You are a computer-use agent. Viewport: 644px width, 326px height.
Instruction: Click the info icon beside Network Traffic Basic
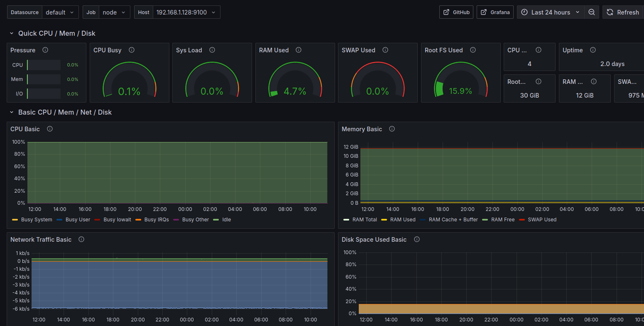click(x=81, y=239)
